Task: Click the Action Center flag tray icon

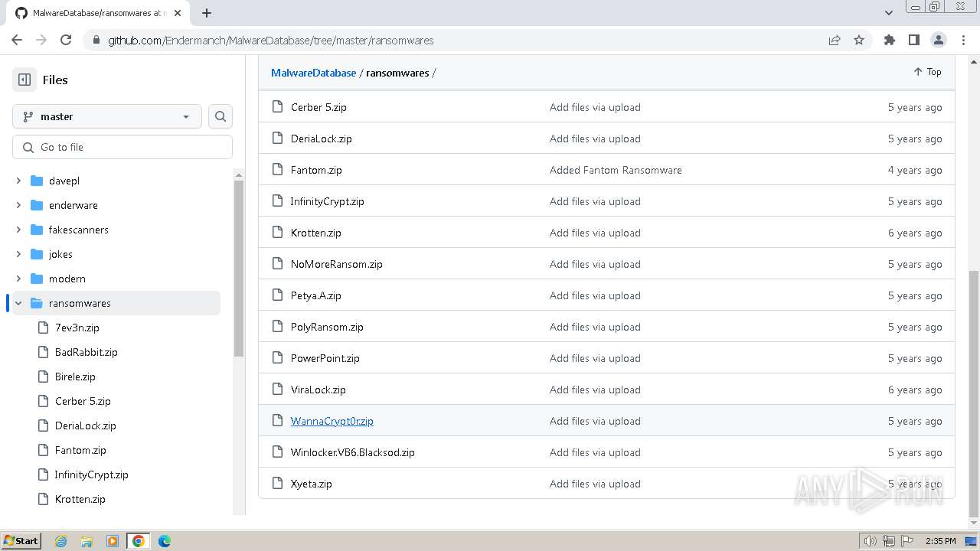Action: (x=906, y=541)
